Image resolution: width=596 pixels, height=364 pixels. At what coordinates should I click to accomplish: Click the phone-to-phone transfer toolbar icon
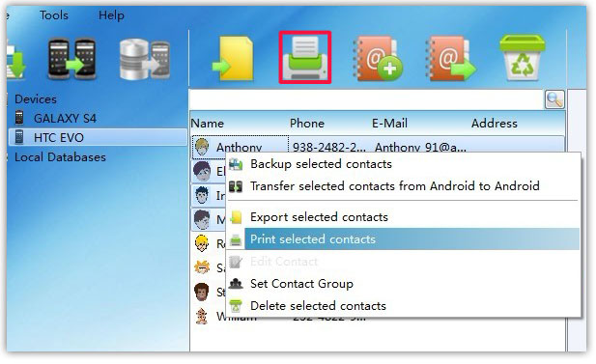click(71, 59)
